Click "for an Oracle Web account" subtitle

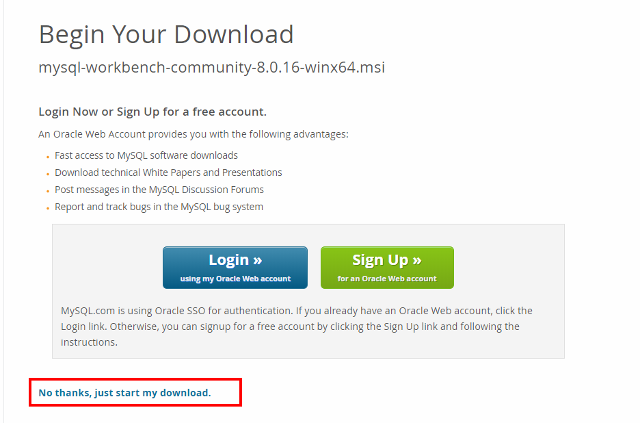[387, 278]
